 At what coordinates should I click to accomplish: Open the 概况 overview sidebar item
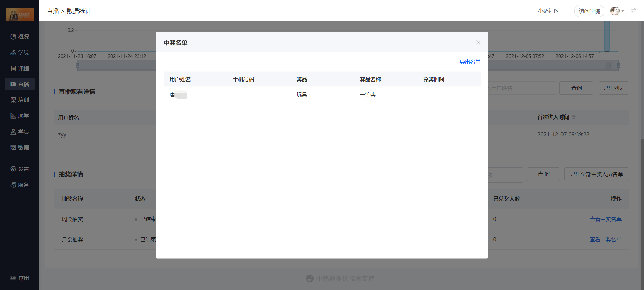point(20,37)
